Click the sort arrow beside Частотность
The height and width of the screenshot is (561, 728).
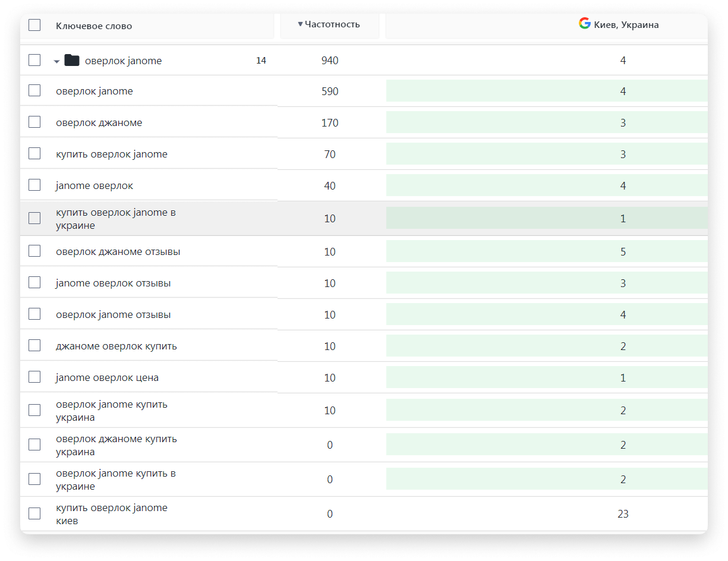tap(300, 24)
